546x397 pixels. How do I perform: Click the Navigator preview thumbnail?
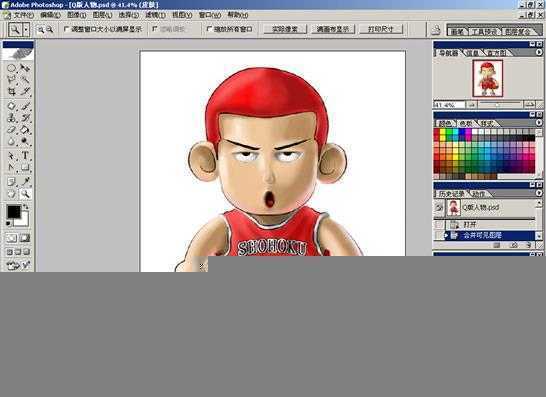click(x=488, y=78)
